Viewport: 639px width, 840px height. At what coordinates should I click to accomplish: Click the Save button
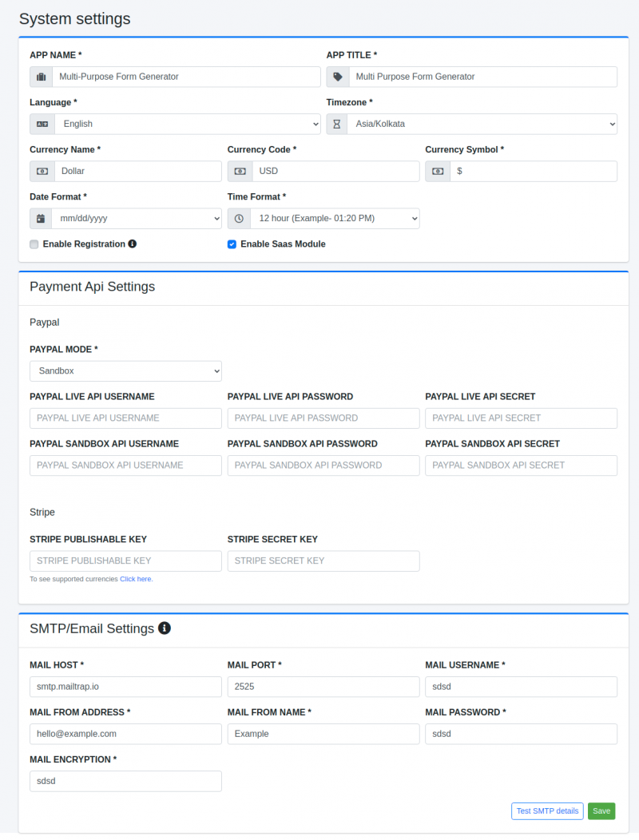point(601,811)
